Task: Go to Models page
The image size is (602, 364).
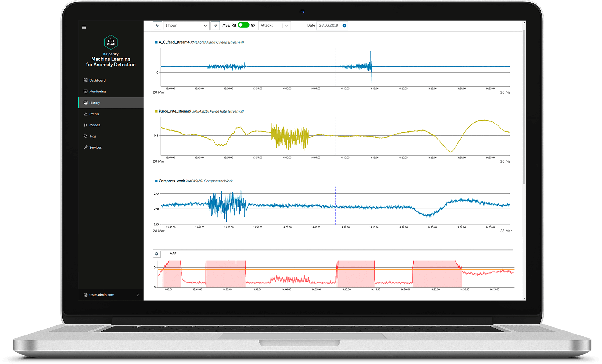Action: tap(95, 125)
